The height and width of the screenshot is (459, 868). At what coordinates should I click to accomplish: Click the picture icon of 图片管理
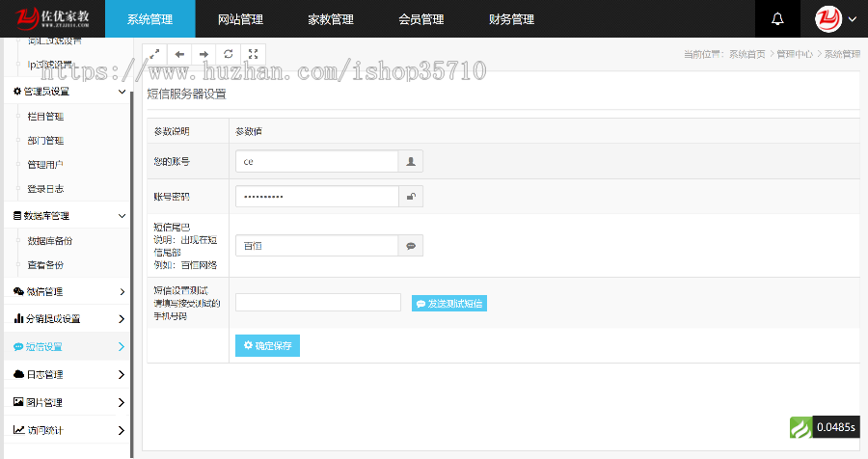(18, 402)
